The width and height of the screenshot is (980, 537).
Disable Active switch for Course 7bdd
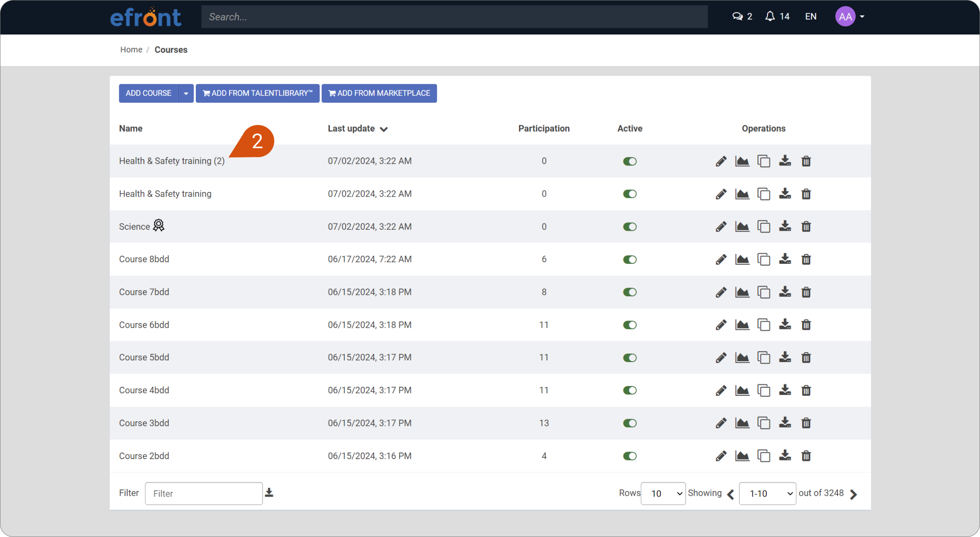coord(630,292)
